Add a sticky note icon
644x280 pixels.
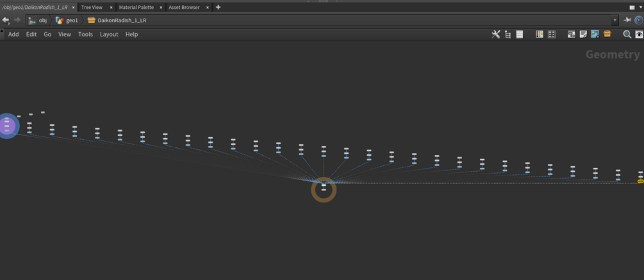pos(583,35)
